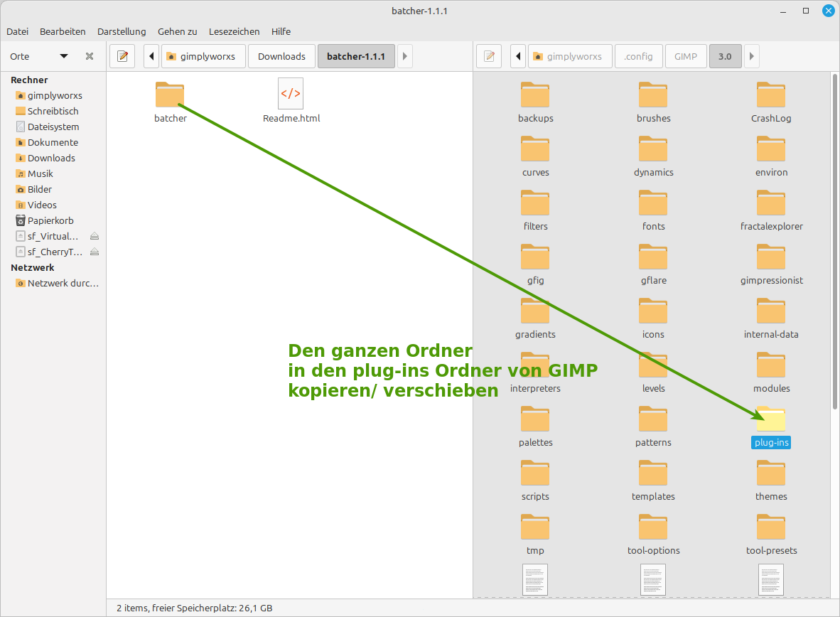Open the tool-options folder
The image size is (840, 617).
pyautogui.click(x=653, y=527)
